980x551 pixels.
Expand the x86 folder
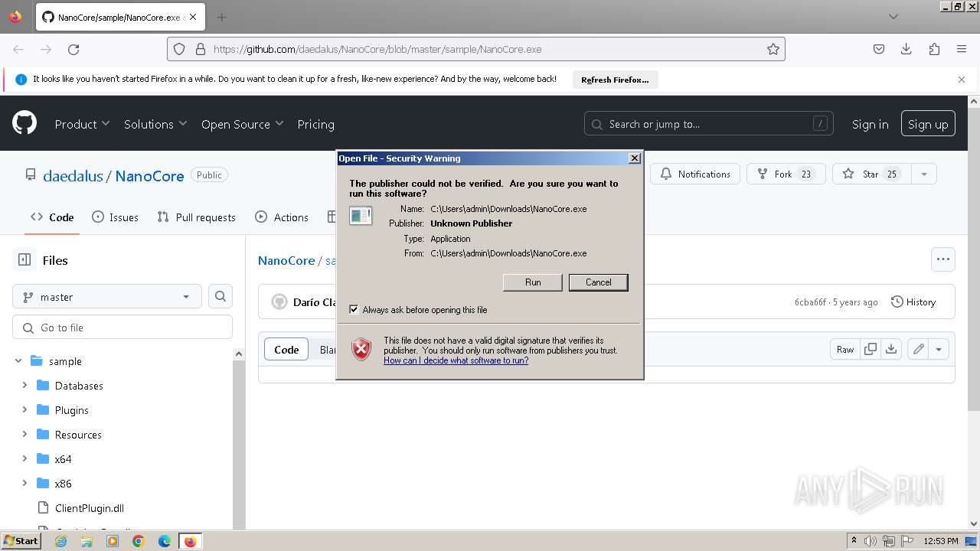click(24, 483)
